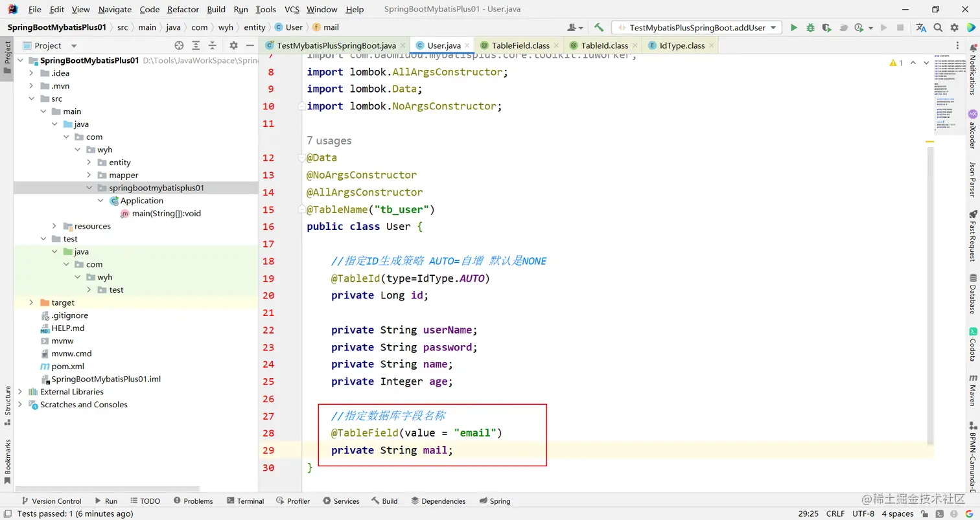This screenshot has width=980, height=520.
Task: Open Version Control tool window
Action: pos(51,501)
